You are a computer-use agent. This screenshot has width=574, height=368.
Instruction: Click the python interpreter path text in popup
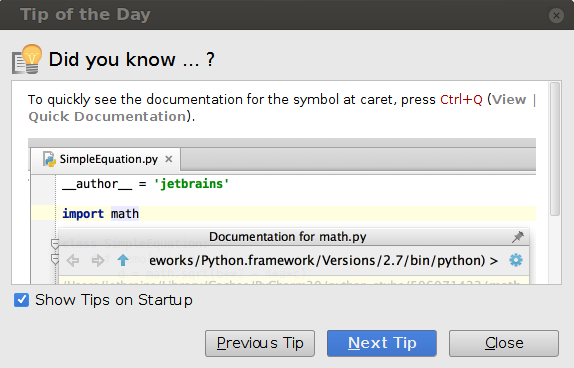point(324,261)
